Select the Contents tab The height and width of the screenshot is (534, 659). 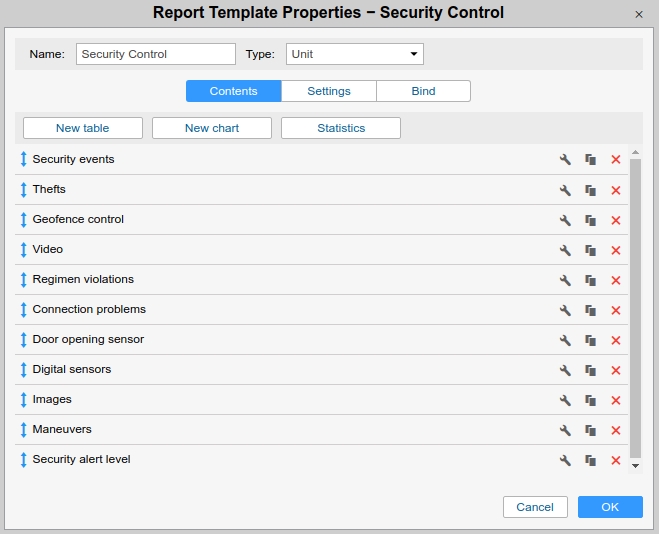pos(233,91)
